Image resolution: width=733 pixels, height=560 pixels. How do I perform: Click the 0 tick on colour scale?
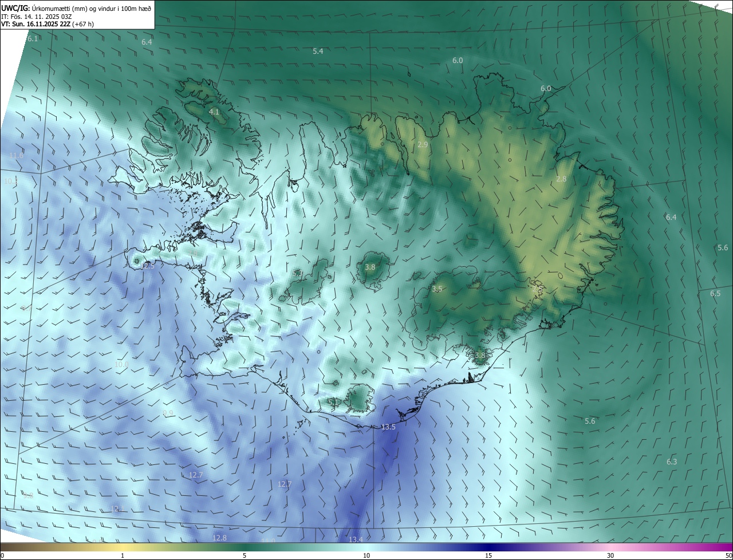(2, 555)
